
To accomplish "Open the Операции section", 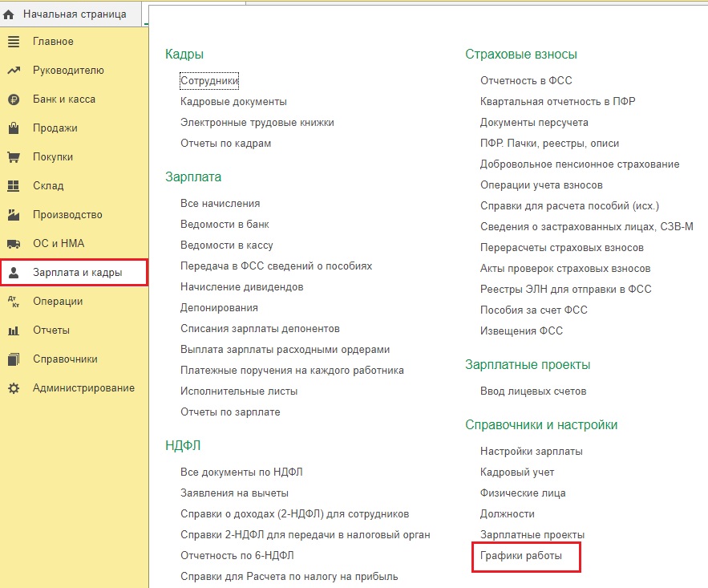I will click(58, 302).
